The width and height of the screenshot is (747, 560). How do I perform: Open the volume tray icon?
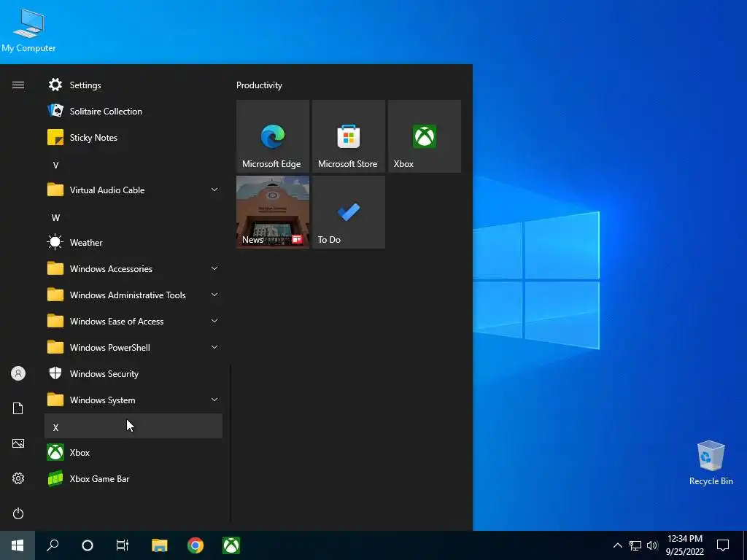pyautogui.click(x=652, y=545)
